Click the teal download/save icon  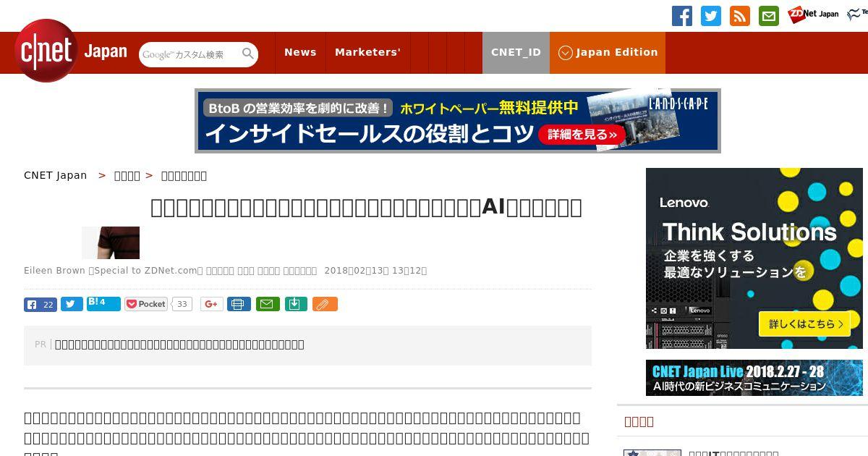(x=297, y=304)
